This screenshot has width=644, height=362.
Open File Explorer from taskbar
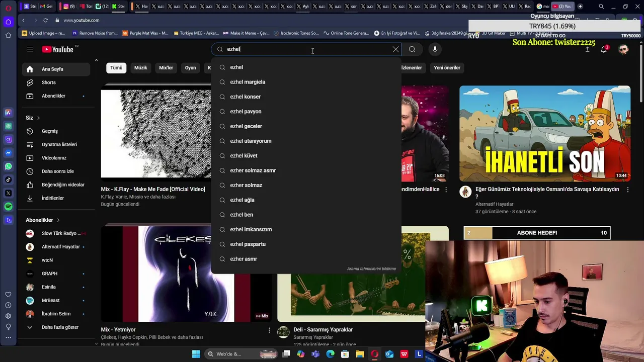point(360,354)
